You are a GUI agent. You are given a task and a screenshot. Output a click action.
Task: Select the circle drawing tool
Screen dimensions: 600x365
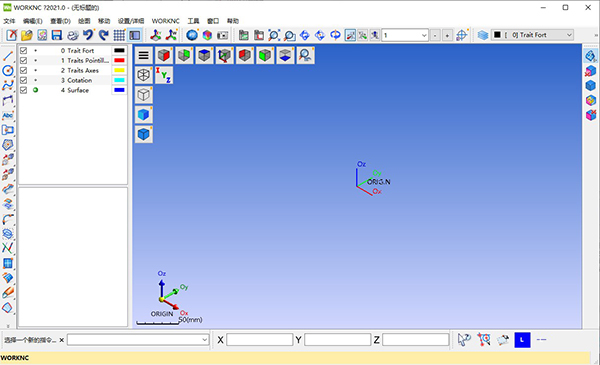pyautogui.click(x=8, y=70)
